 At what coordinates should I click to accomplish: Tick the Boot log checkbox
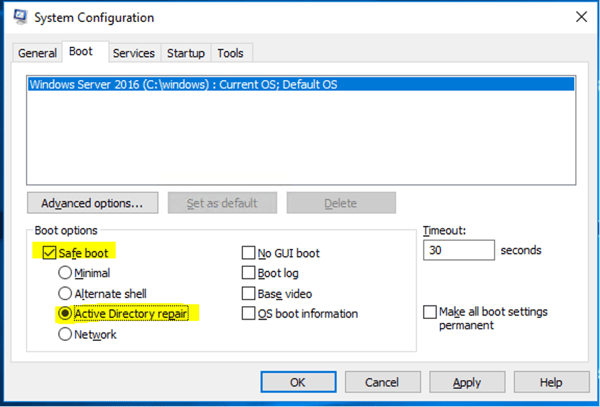coord(248,273)
